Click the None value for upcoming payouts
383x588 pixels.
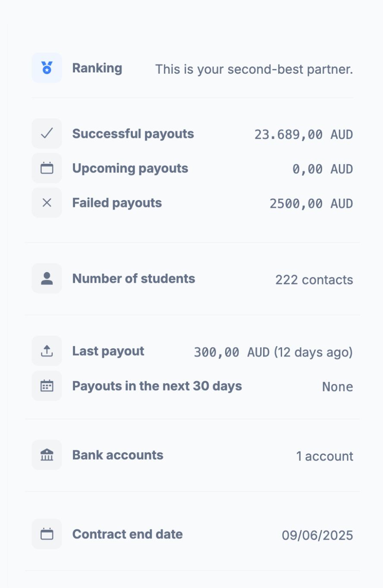point(337,387)
